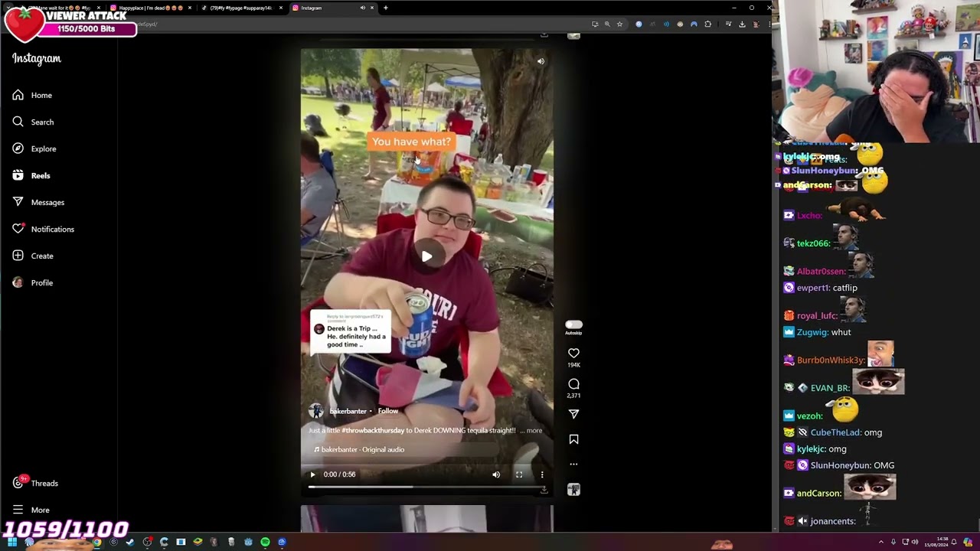980x551 pixels.
Task: Open the reel's comments bubble icon
Action: tap(573, 383)
